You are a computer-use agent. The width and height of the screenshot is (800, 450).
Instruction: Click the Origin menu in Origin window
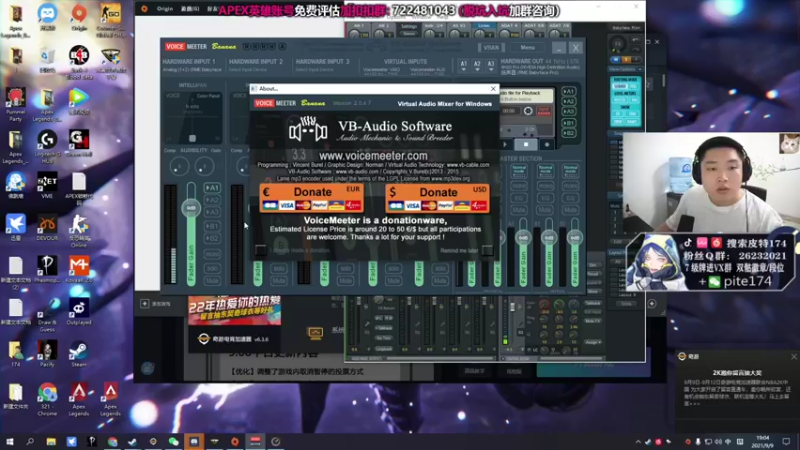[164, 9]
